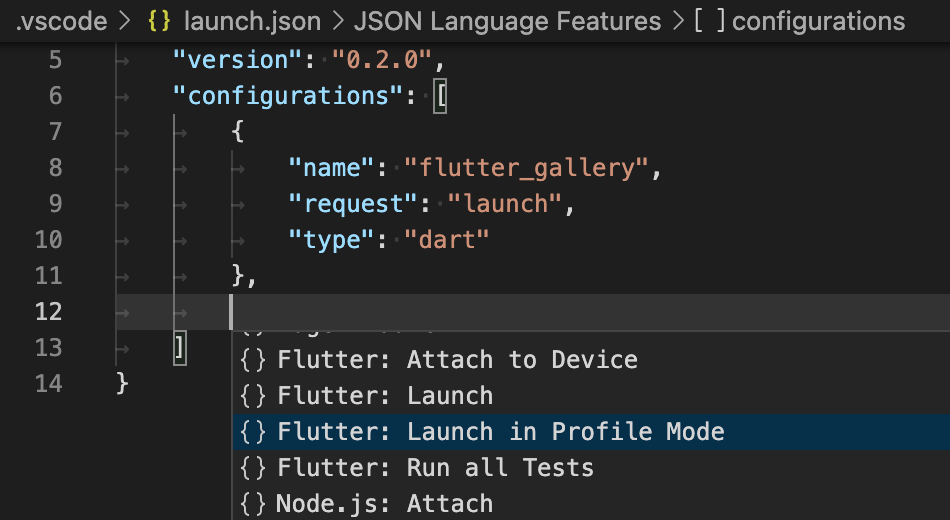Viewport: 950px width, 520px height.
Task: Click snippet icon beside Flutter: Attach to Device
Action: [x=253, y=360]
